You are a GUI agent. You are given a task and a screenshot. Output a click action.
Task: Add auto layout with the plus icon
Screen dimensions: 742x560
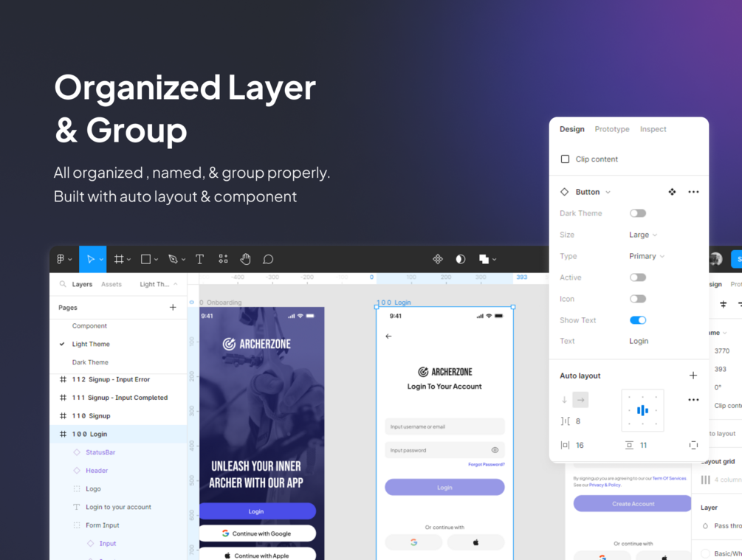click(693, 376)
